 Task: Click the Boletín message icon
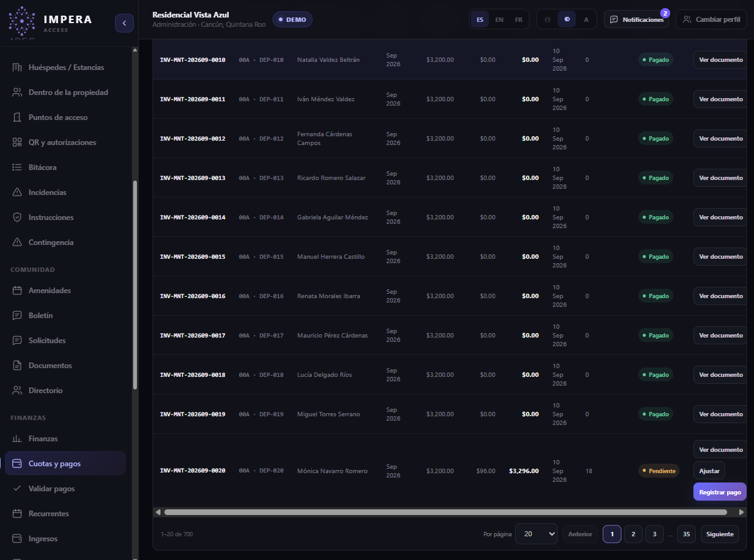tap(17, 316)
